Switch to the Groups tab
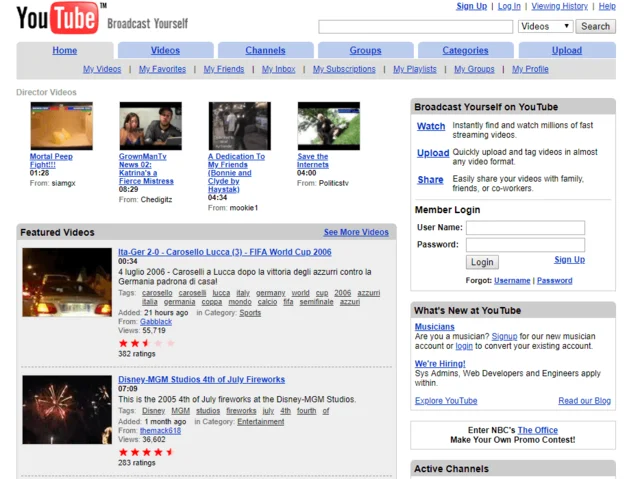The image size is (640, 479). 365,51
